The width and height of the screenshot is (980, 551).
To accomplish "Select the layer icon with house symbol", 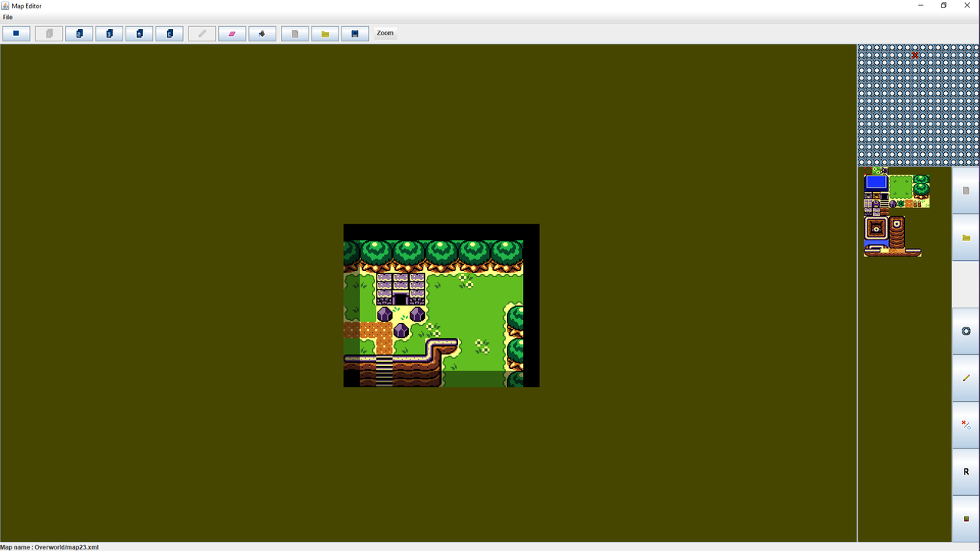I will [x=139, y=34].
